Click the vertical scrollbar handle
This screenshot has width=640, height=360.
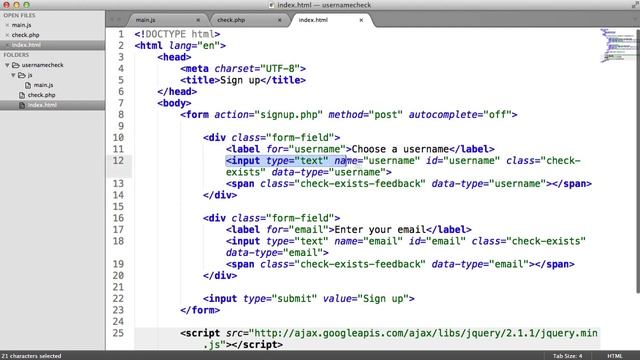(638, 161)
